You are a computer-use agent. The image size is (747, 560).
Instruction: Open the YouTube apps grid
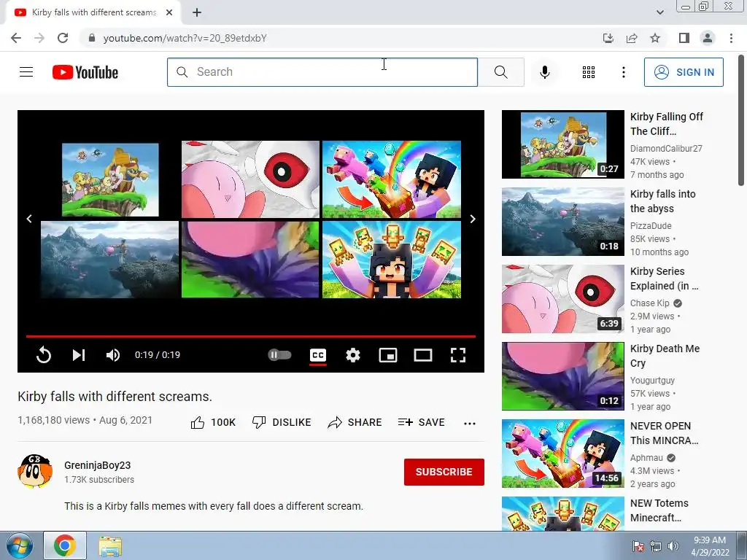[x=589, y=72]
